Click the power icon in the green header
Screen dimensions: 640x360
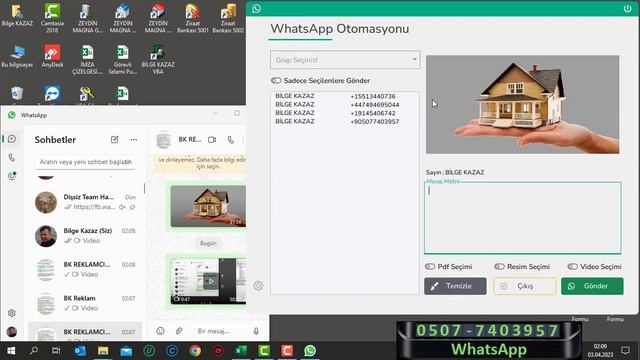627,9
